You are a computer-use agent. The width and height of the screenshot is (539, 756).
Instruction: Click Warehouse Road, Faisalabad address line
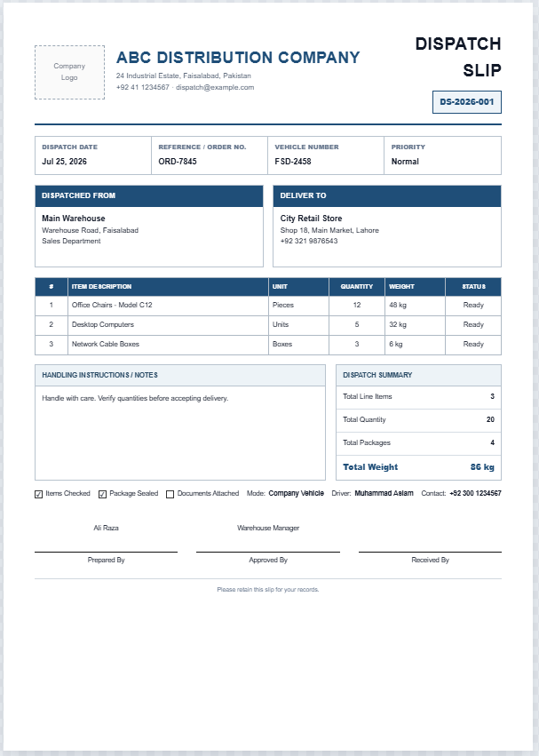pyautogui.click(x=91, y=230)
